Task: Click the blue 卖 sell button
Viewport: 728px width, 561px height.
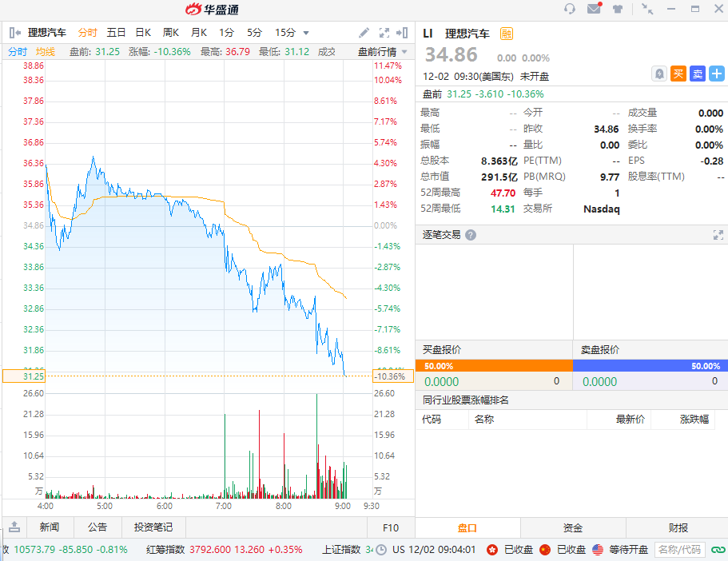Action: pyautogui.click(x=698, y=74)
